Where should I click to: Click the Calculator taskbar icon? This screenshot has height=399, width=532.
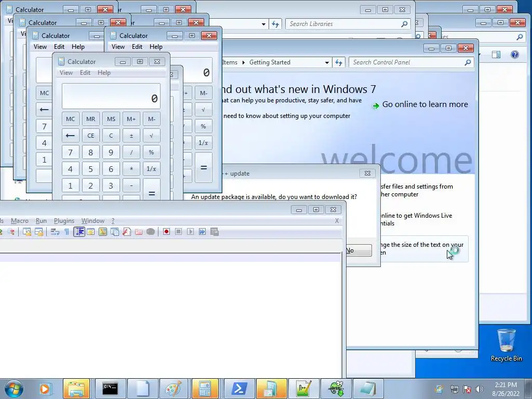205,389
